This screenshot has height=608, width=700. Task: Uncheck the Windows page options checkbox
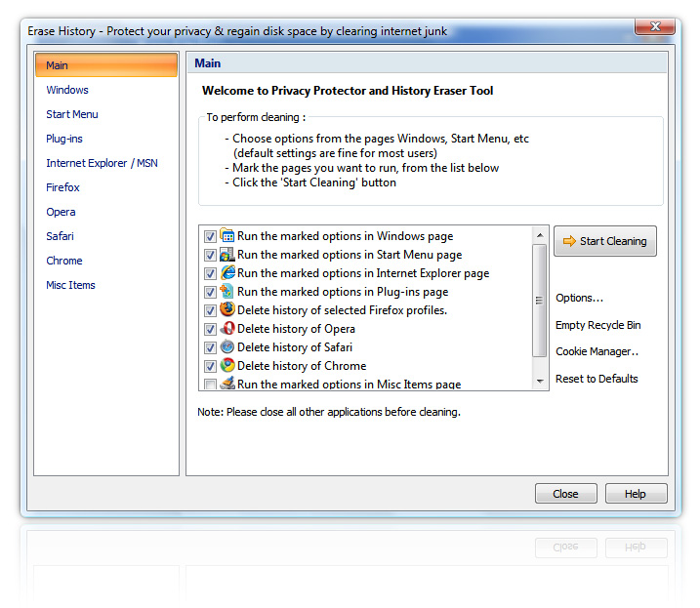pyautogui.click(x=211, y=236)
